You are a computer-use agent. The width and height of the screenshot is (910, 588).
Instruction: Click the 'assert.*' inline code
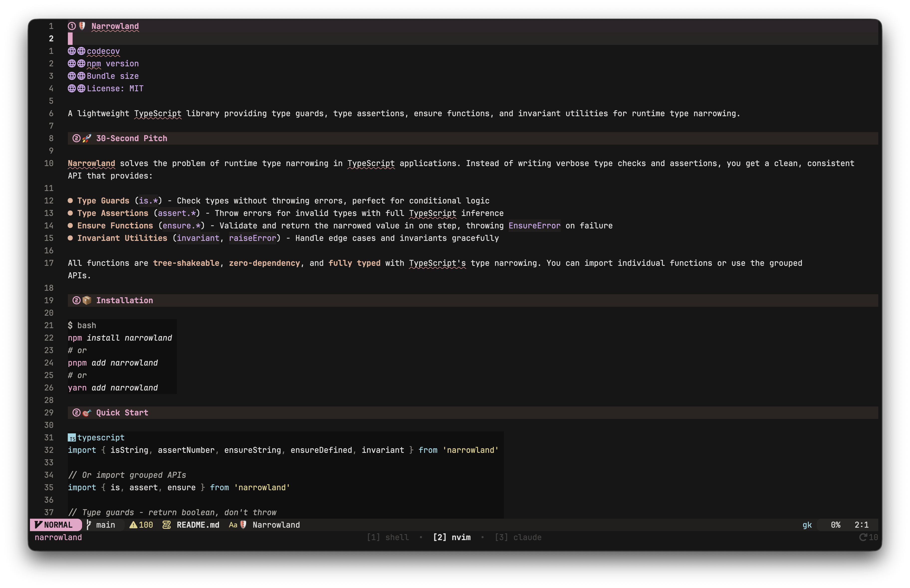point(176,213)
